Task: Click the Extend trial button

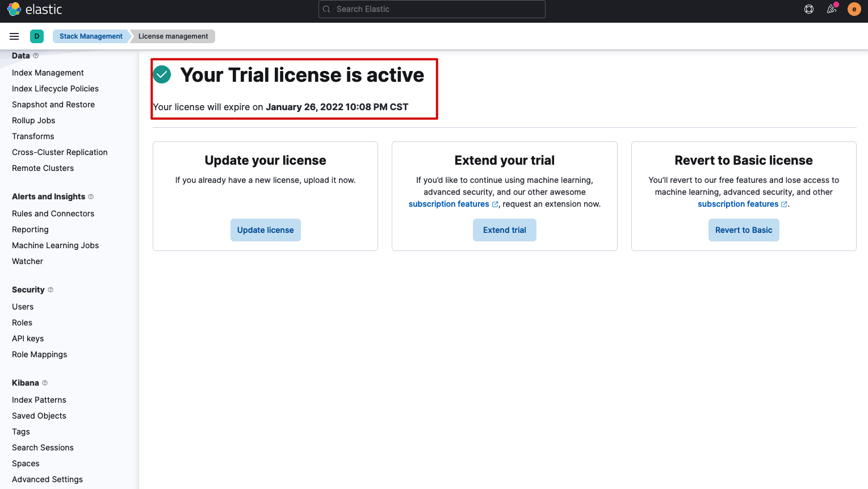Action: 505,230
